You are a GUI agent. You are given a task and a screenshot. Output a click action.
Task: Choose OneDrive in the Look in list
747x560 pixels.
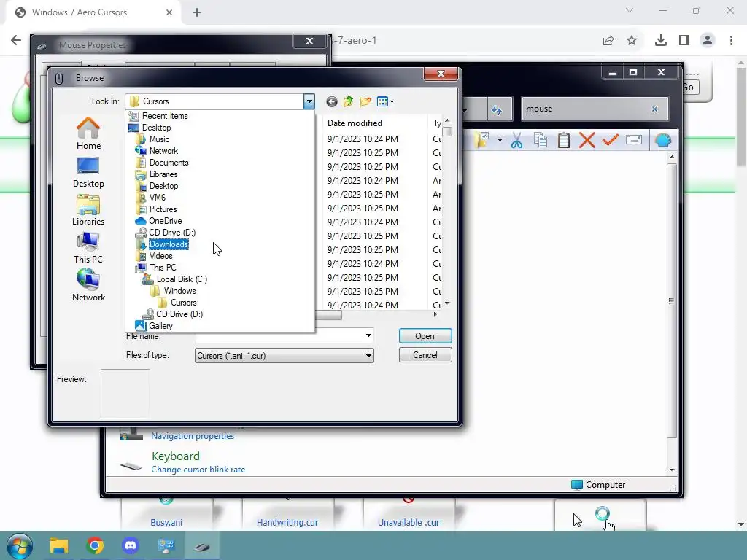coord(165,221)
